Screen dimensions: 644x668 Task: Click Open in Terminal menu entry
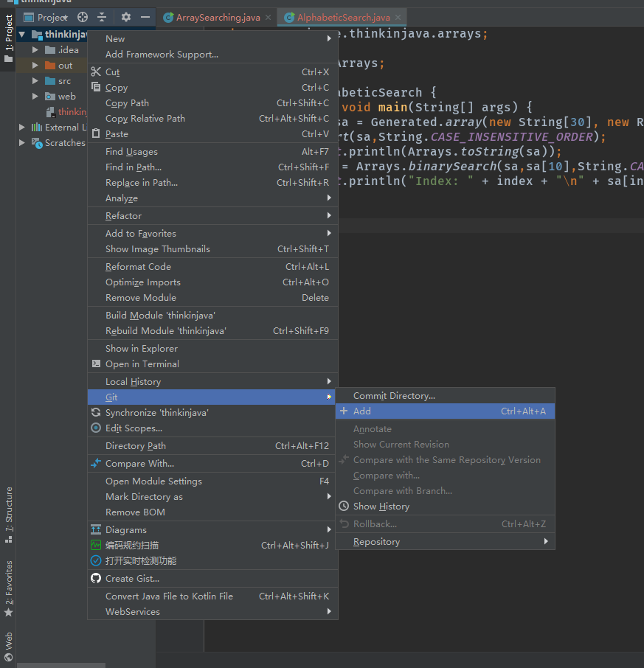point(142,364)
